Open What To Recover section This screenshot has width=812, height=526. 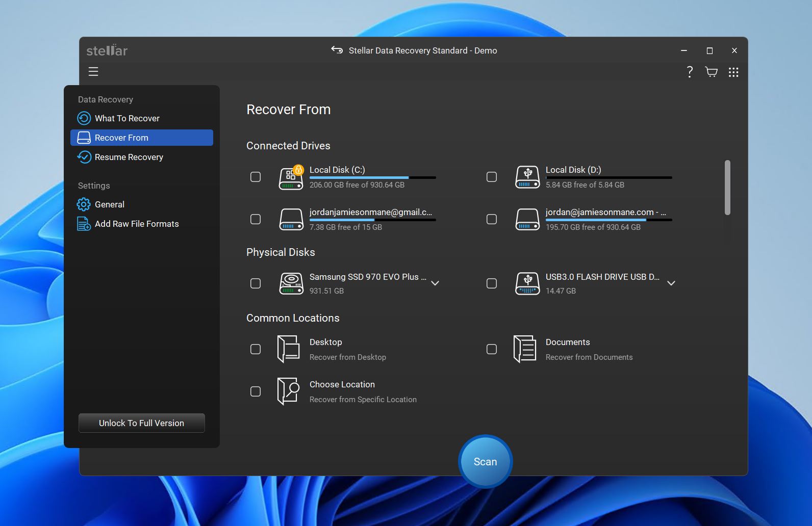pyautogui.click(x=127, y=118)
